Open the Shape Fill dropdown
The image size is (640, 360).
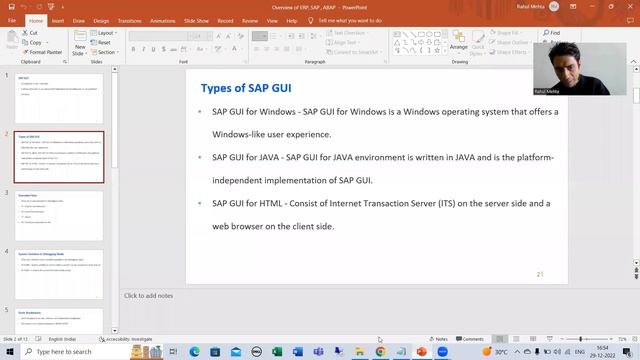pyautogui.click(x=506, y=33)
